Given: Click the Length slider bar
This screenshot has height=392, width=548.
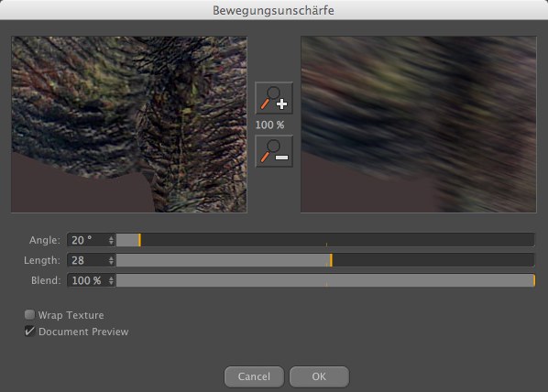Looking at the screenshot, I should pos(325,260).
